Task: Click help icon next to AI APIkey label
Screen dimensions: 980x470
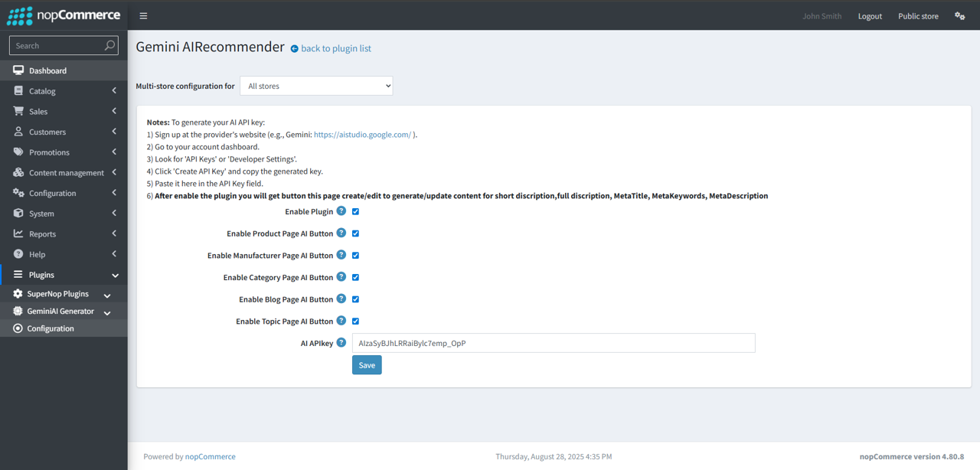Action: pyautogui.click(x=341, y=342)
